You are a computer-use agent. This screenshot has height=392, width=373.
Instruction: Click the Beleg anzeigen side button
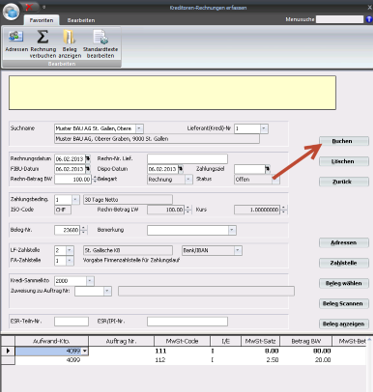344,324
